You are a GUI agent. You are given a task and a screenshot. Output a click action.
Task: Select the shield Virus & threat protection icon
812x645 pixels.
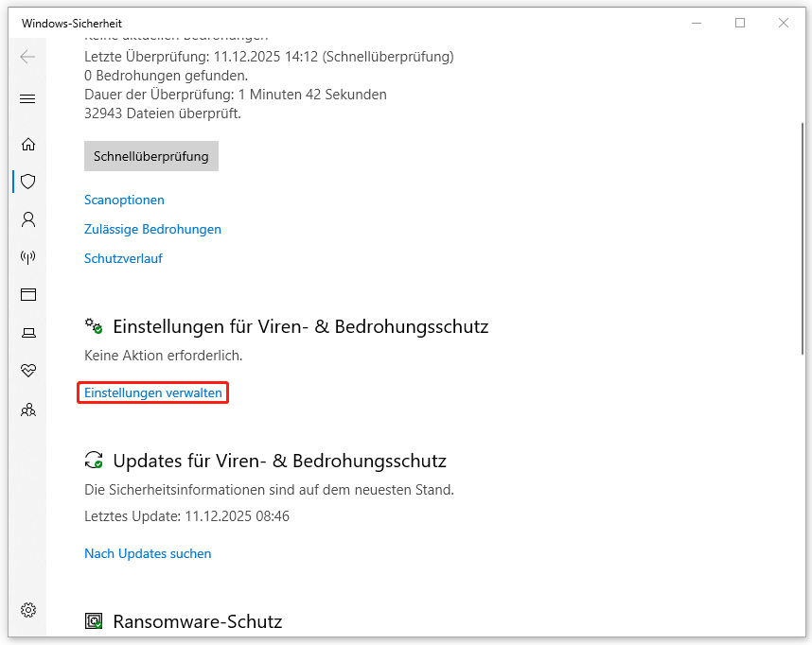pos(28,182)
